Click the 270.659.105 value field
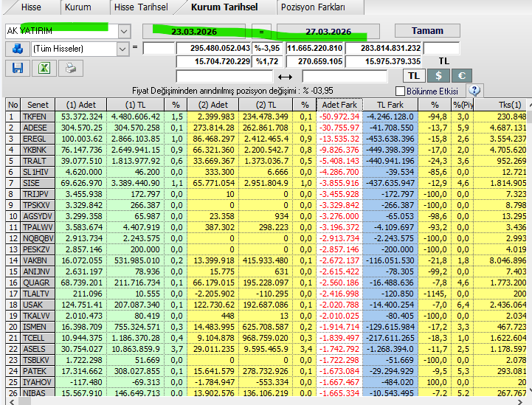 (x=315, y=61)
